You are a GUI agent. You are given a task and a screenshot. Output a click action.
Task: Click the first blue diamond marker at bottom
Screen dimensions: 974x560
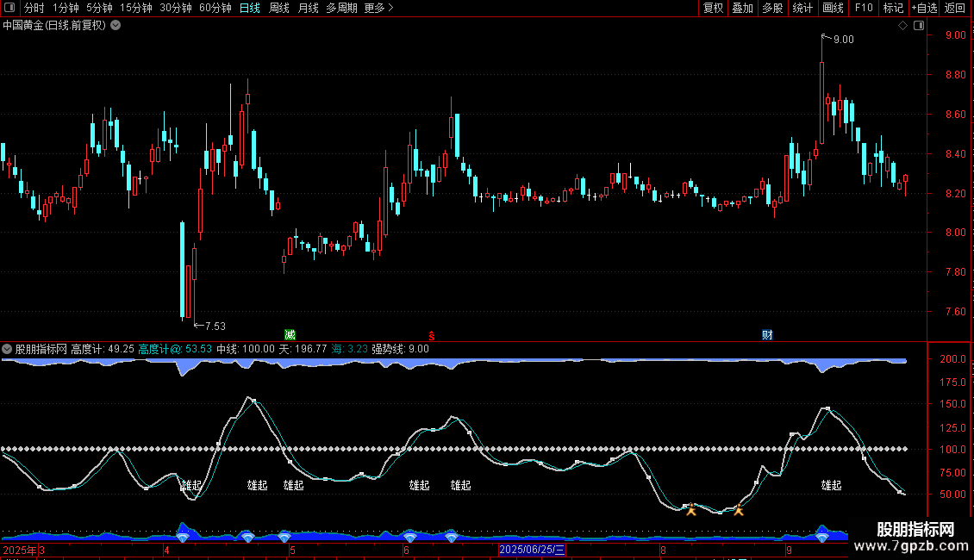pyautogui.click(x=183, y=537)
